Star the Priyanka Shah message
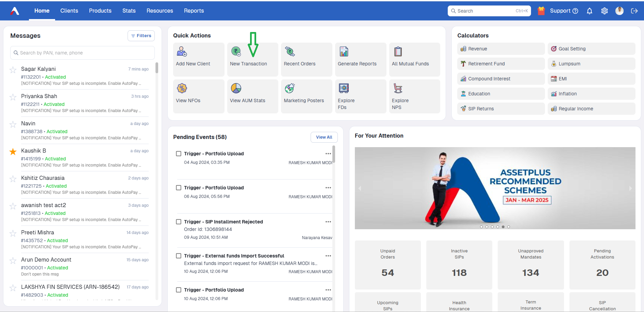This screenshot has height=312, width=644. pyautogui.click(x=13, y=97)
